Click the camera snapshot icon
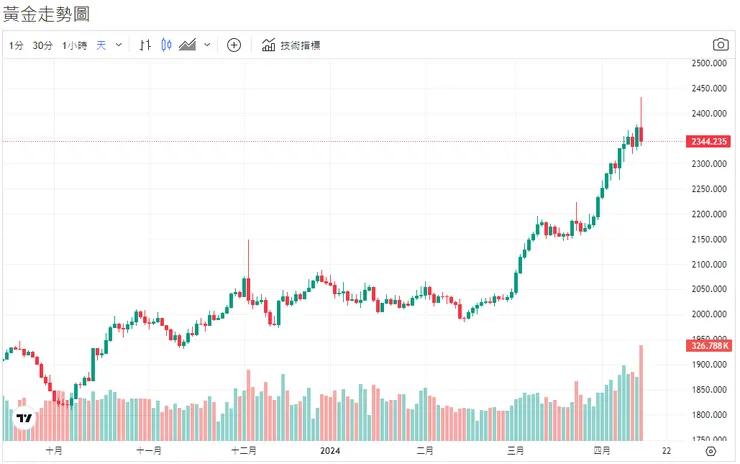 (x=720, y=45)
